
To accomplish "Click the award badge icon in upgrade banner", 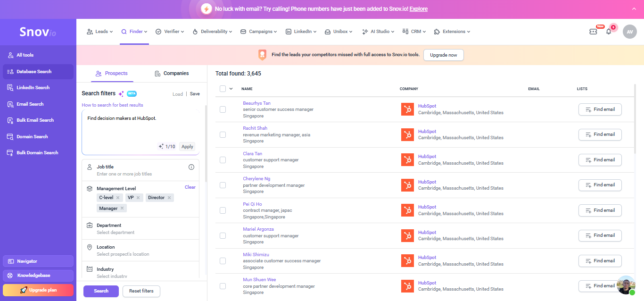I will tap(262, 55).
